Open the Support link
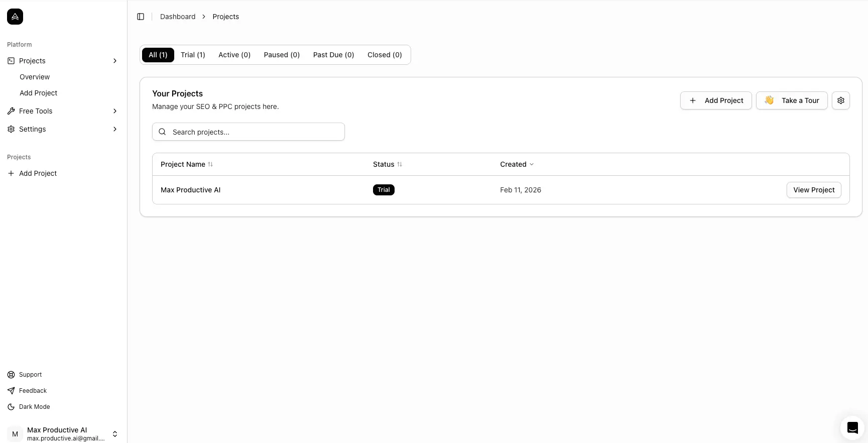Screen dimensions: 868x443 point(30,375)
